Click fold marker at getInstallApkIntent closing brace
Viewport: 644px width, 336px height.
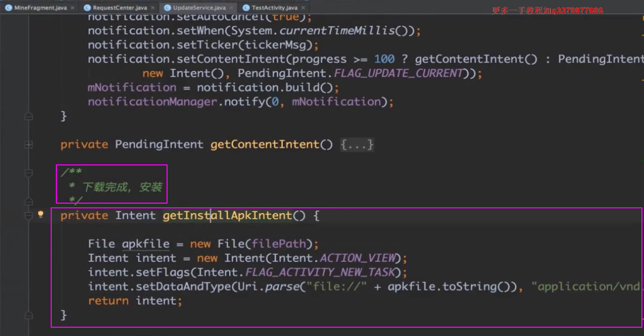(29, 315)
